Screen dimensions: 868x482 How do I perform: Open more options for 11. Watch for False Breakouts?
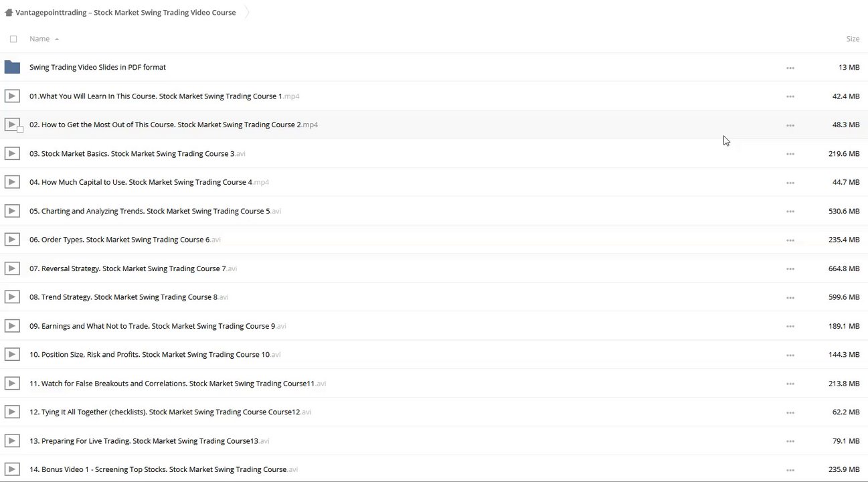tap(790, 384)
